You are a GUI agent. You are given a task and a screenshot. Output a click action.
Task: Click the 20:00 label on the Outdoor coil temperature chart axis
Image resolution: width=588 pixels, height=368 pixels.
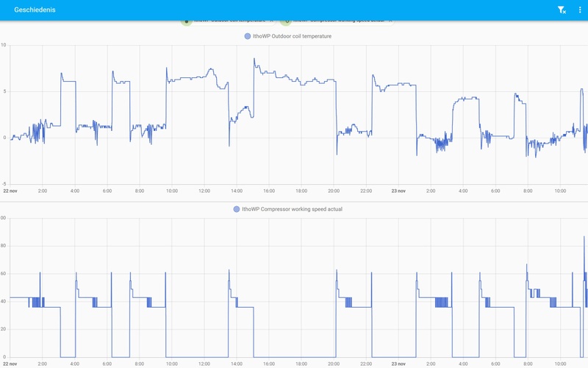click(x=334, y=191)
